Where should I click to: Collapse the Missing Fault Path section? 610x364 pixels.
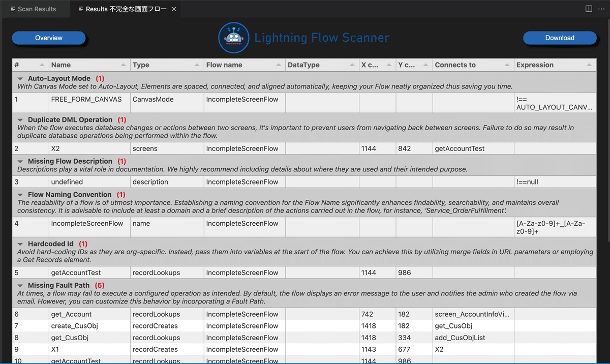[x=20, y=285]
